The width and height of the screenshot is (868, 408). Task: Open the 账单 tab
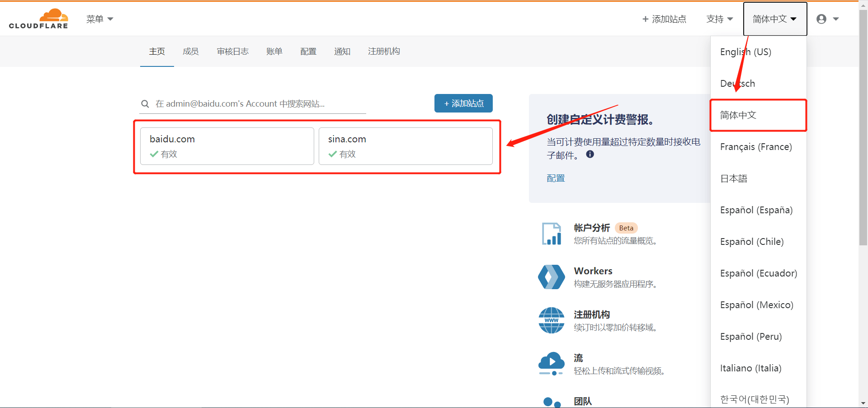274,52
